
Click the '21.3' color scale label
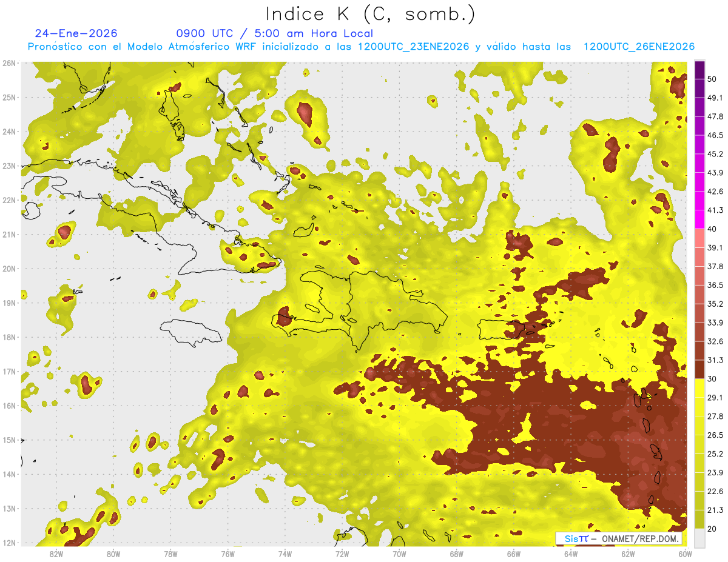point(715,510)
